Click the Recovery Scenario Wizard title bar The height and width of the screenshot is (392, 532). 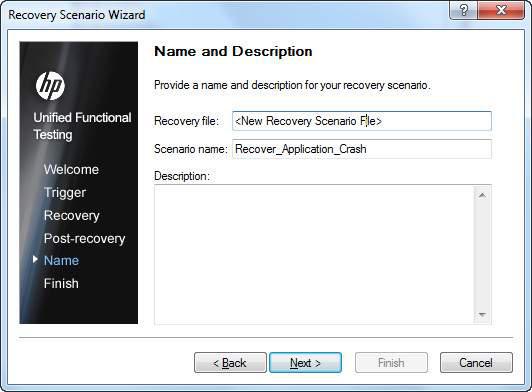(x=77, y=15)
